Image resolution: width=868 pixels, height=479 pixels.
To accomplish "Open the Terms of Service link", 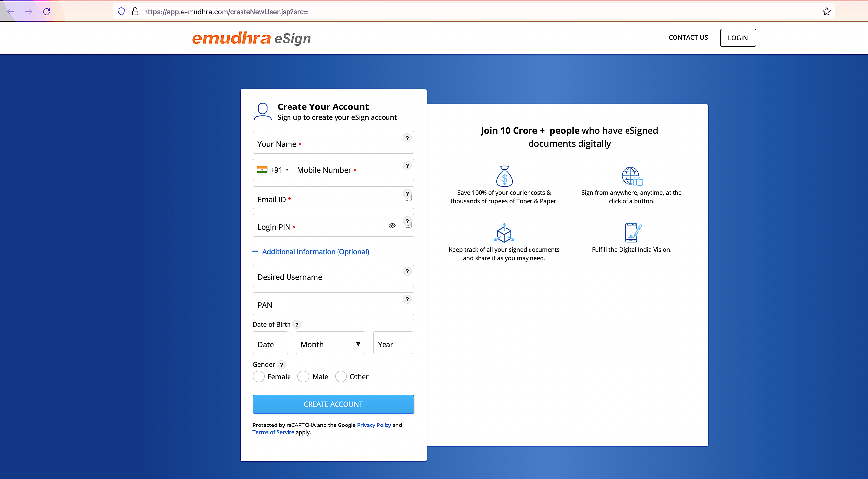I will point(274,432).
